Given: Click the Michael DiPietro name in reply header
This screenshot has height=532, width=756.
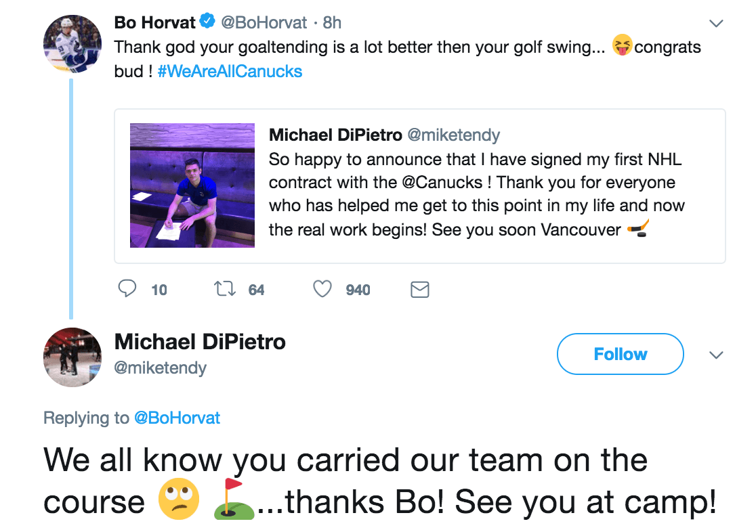Looking at the screenshot, I should pyautogui.click(x=200, y=342).
